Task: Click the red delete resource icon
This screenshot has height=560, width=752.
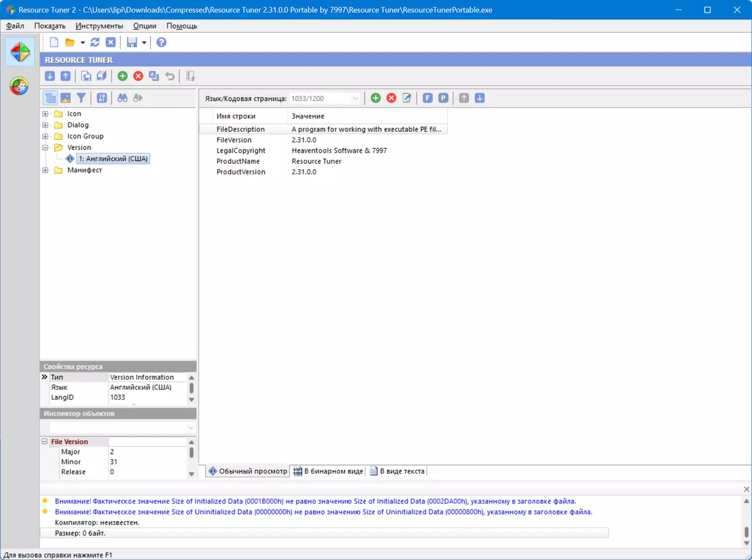Action: point(138,76)
